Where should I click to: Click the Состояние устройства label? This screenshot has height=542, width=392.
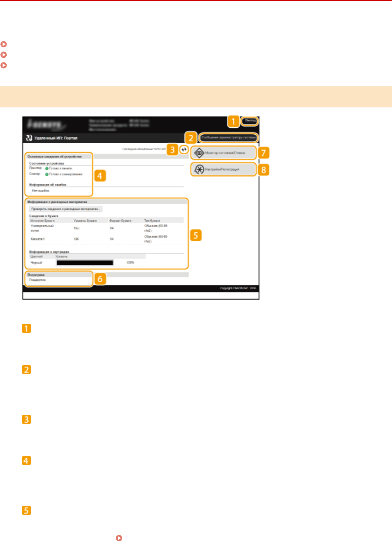click(x=46, y=163)
